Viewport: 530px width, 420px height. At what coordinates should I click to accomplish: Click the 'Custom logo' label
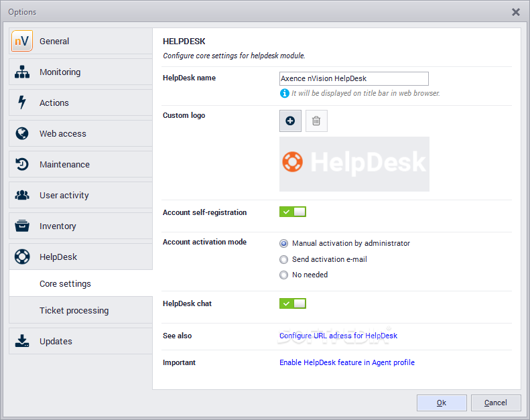184,115
